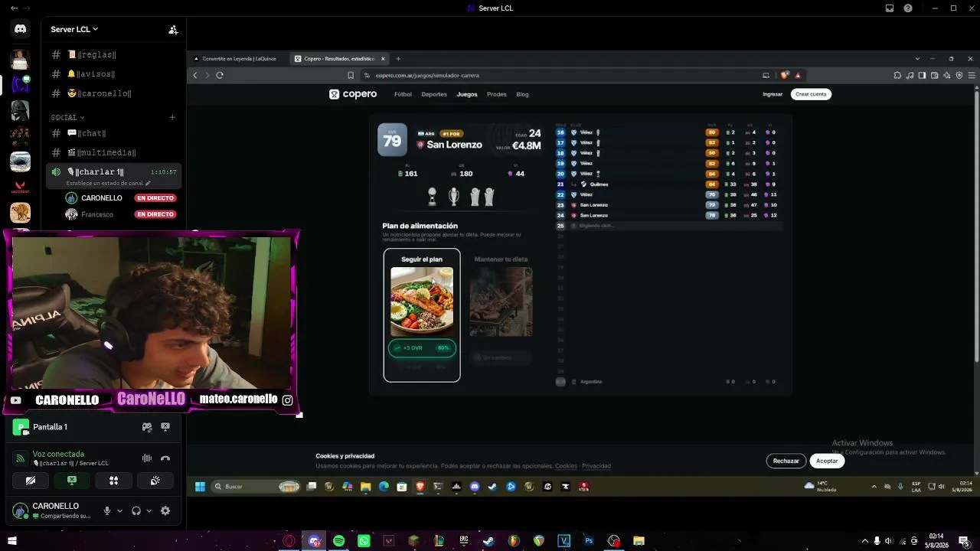Expand microphone input device options
The width and height of the screenshot is (980, 551).
coord(119,511)
